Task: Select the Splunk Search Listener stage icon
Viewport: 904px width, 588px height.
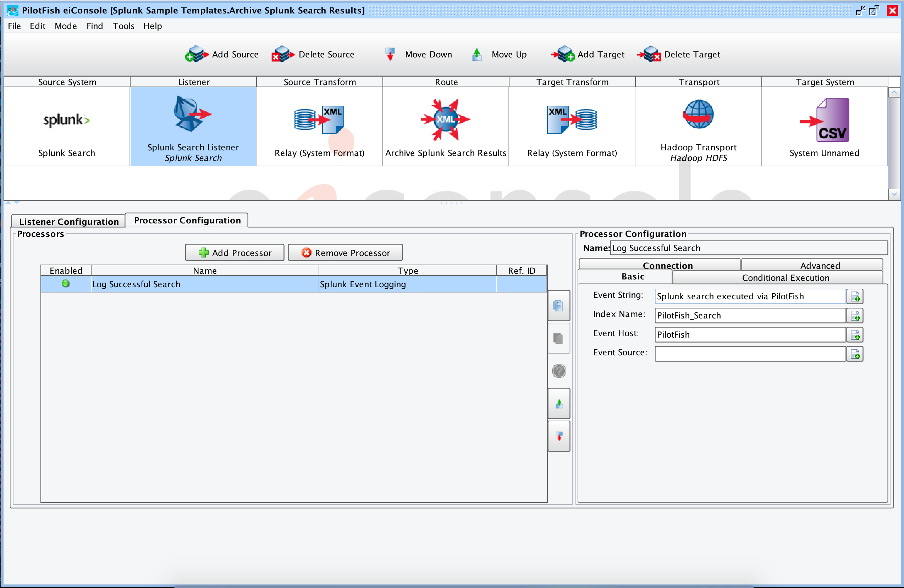Action: pyautogui.click(x=192, y=114)
